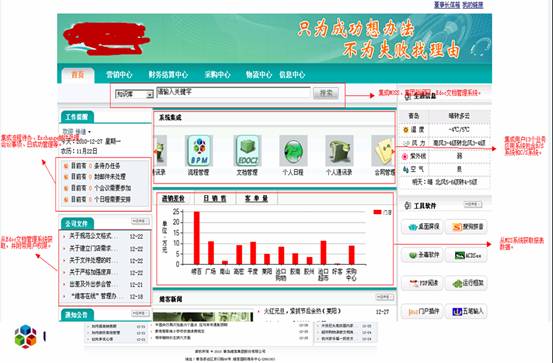
Task: Expand the 欢迎 user name dropdown arrow
Action: pos(89,132)
